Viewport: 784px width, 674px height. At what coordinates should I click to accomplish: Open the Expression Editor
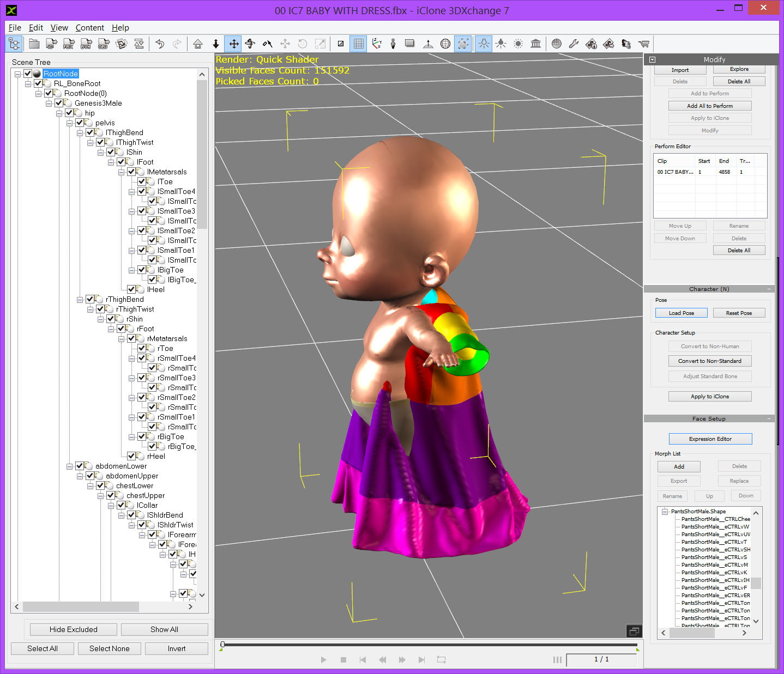point(710,439)
